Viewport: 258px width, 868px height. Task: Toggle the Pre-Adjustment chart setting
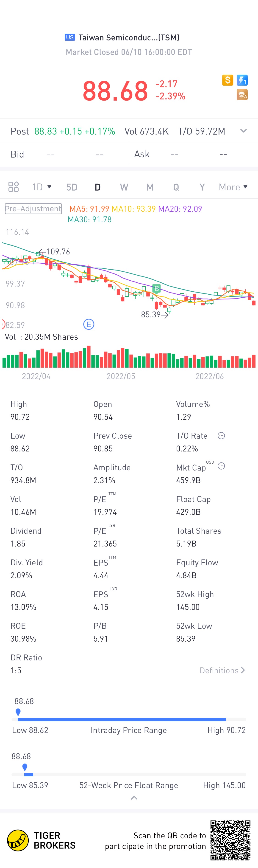(x=33, y=209)
